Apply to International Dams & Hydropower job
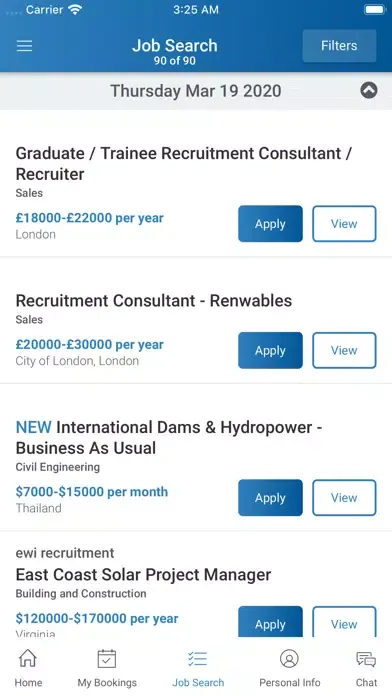Image resolution: width=392 pixels, height=696 pixels. (270, 498)
